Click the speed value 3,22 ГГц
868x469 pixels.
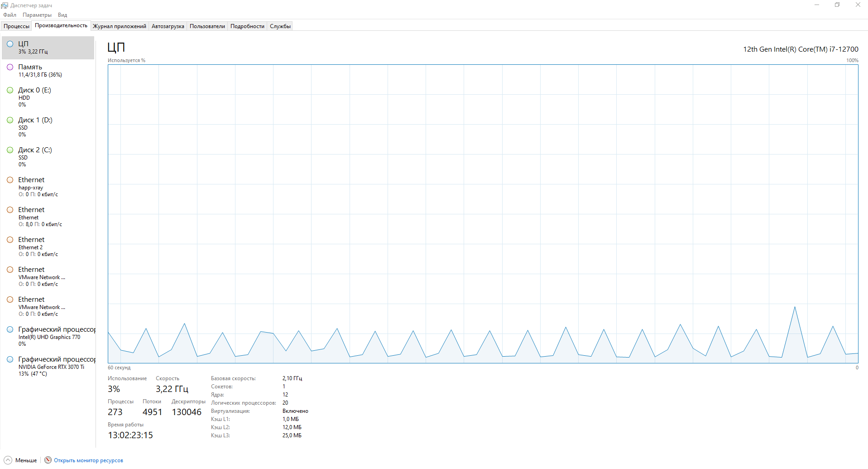pos(172,389)
